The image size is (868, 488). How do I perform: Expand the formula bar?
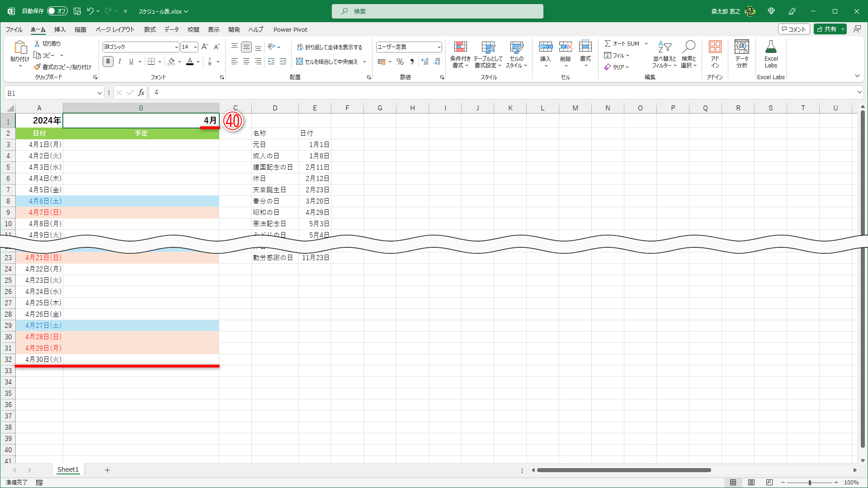click(x=859, y=92)
